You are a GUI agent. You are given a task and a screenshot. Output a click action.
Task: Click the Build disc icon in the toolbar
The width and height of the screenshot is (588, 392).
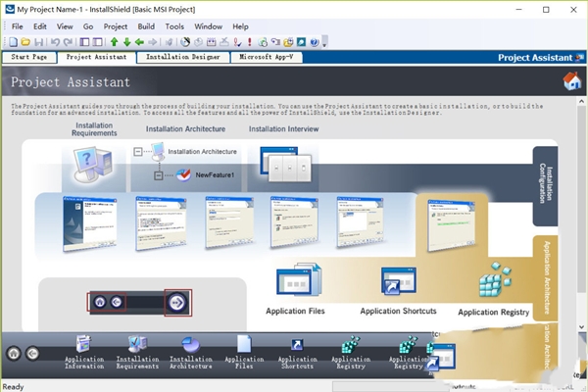[x=185, y=42]
